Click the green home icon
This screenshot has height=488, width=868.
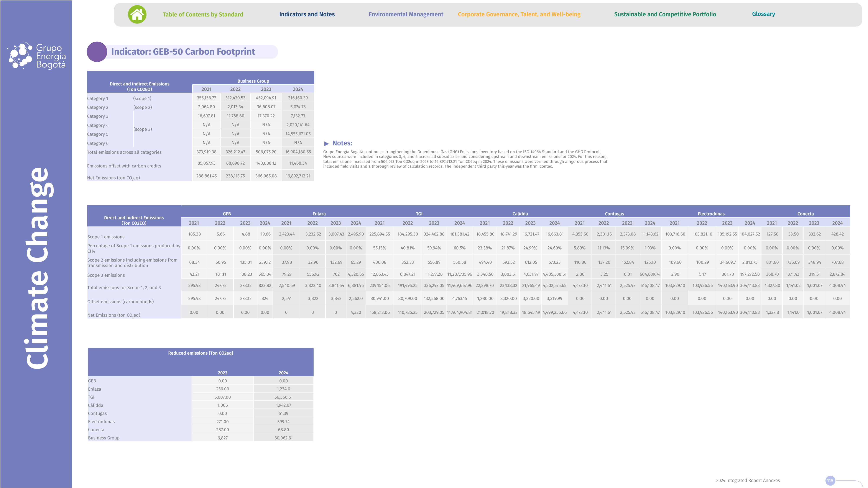point(137,15)
